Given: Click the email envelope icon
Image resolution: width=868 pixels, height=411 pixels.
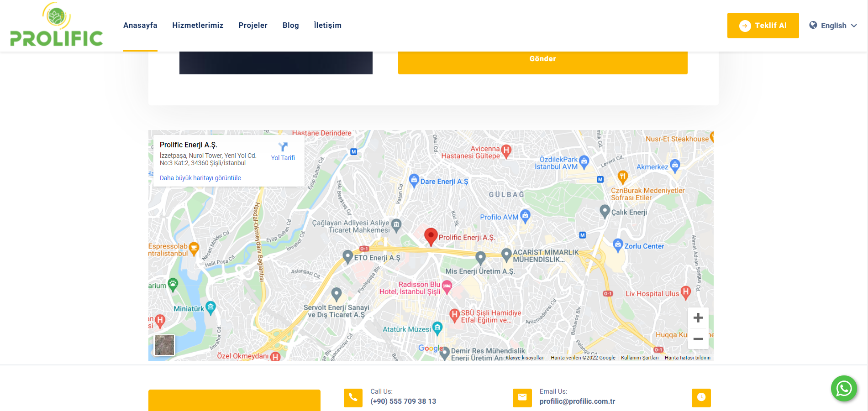Looking at the screenshot, I should tap(522, 398).
